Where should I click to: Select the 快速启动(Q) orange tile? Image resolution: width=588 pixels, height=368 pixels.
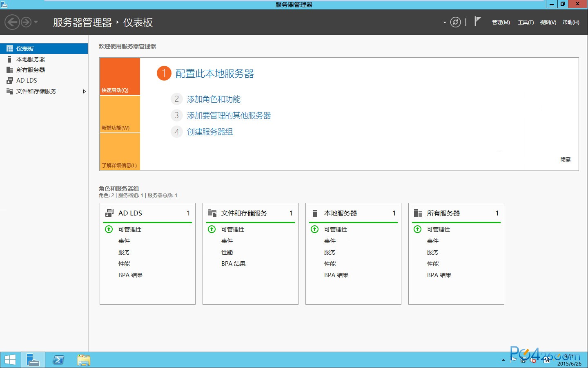120,76
